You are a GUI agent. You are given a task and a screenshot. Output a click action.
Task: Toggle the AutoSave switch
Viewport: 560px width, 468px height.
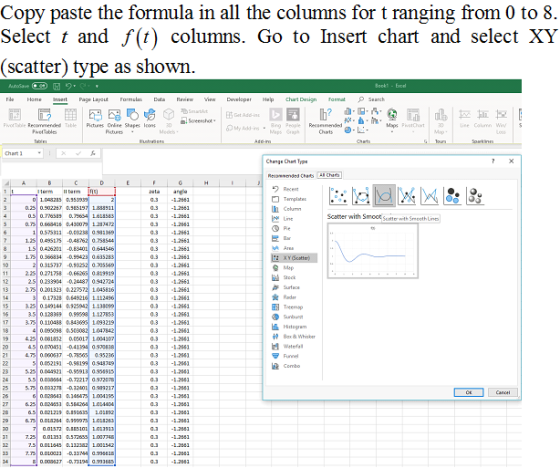pyautogui.click(x=39, y=86)
